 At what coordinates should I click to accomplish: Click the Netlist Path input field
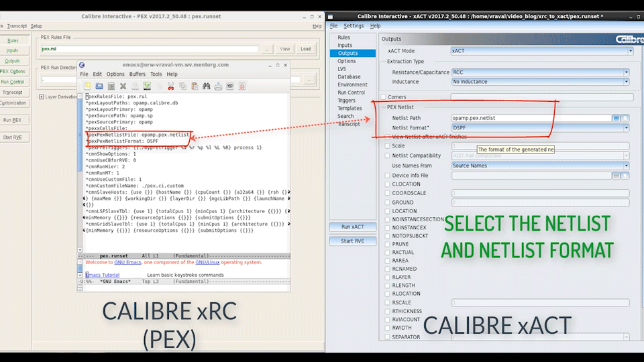(x=530, y=118)
